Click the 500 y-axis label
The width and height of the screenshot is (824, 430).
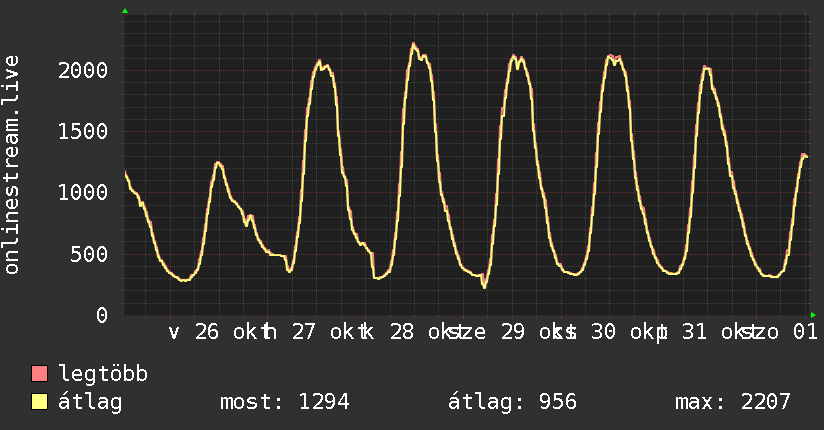coord(89,254)
